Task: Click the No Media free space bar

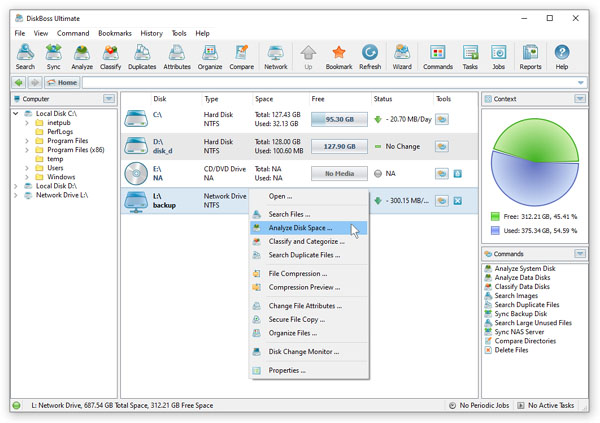Action: [339, 173]
